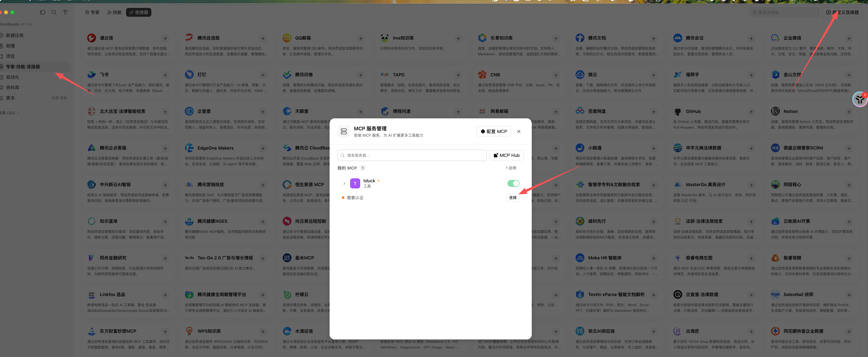The height and width of the screenshot is (357, 868).
Task: Click the 需要认证 status text
Action: (355, 198)
